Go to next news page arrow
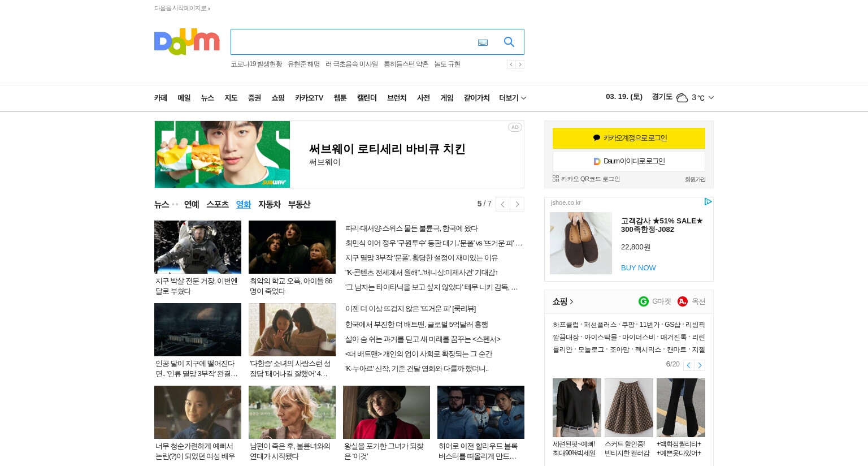 517,204
